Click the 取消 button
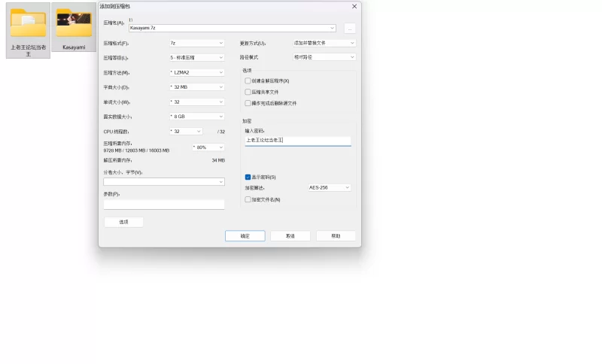The width and height of the screenshot is (602, 364). pos(290,236)
